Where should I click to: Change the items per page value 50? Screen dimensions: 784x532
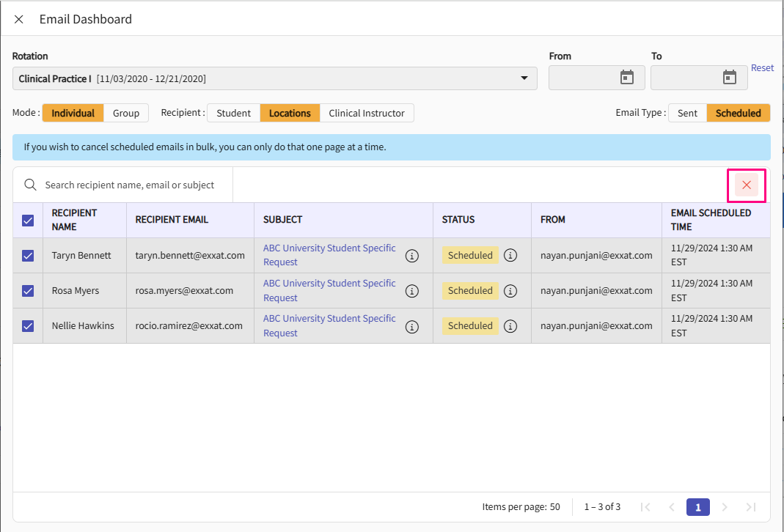pyautogui.click(x=554, y=507)
